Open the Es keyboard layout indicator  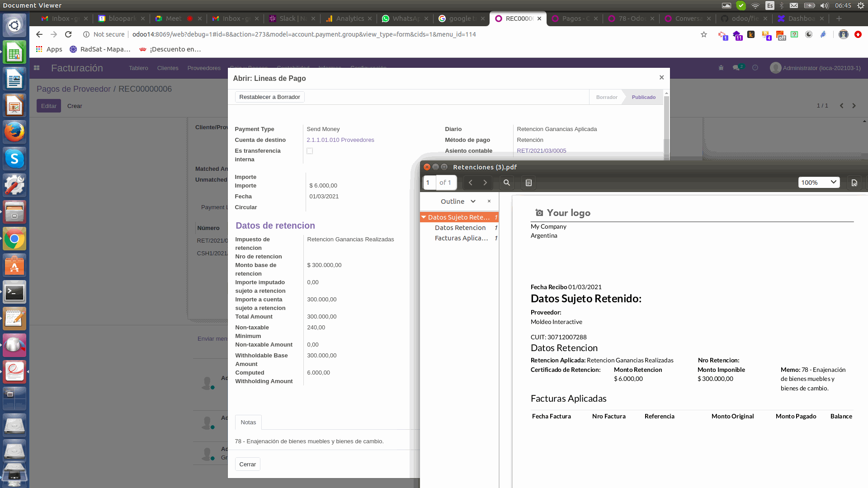click(769, 5)
